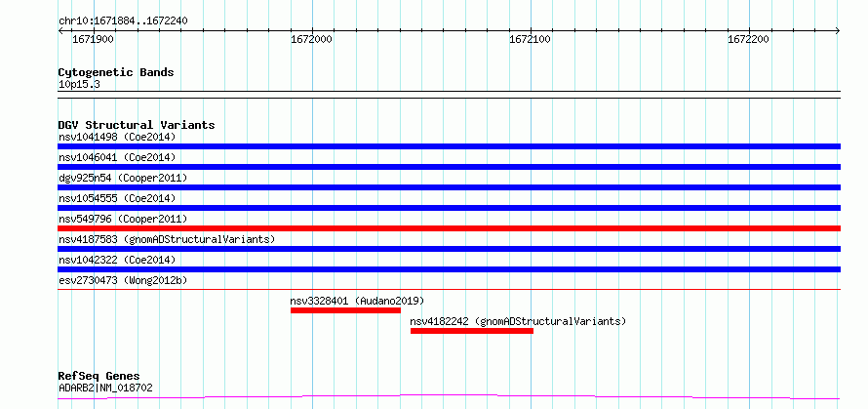Click the blue bar under nsv1046041

pos(449,167)
